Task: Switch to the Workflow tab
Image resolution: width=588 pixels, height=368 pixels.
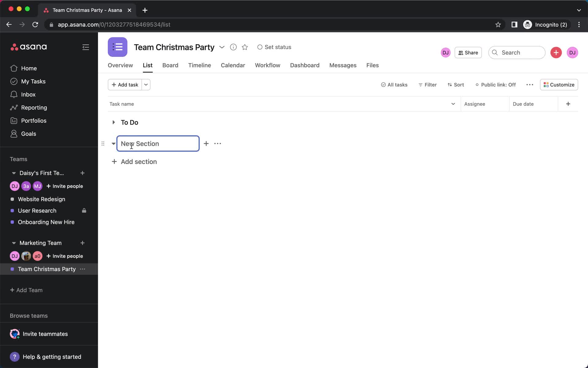Action: click(x=267, y=65)
